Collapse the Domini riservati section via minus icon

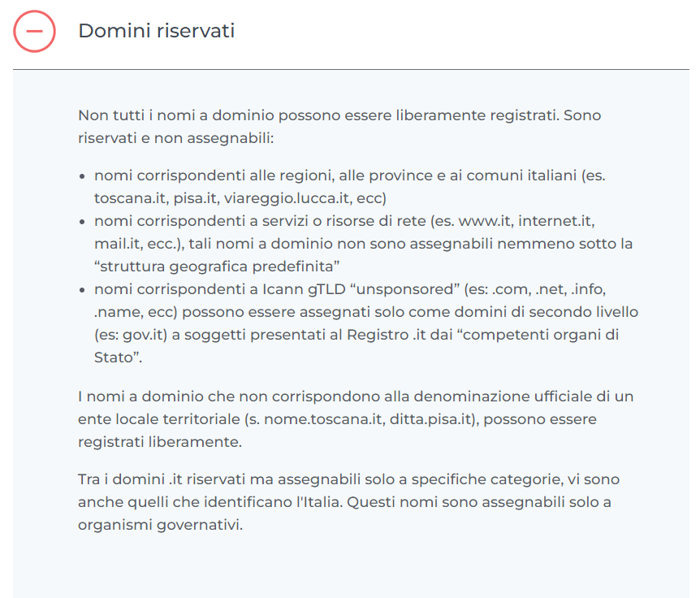point(34,32)
